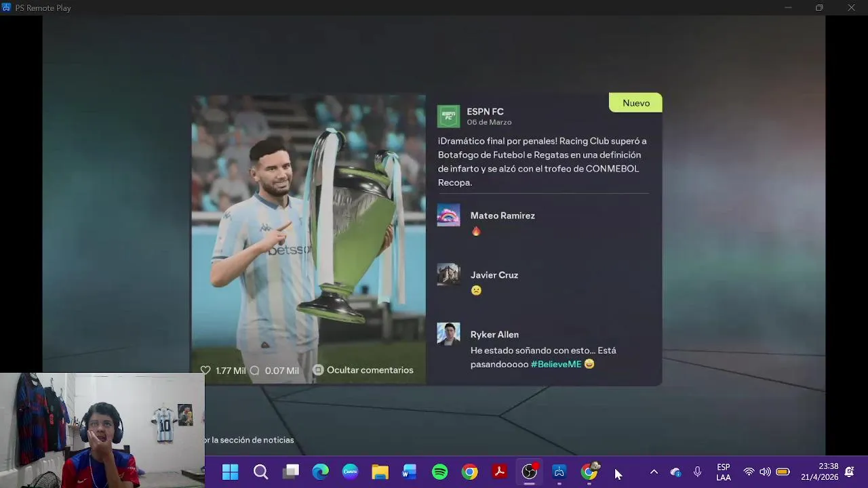
Task: Click the Javier Cruz commenter name
Action: coord(494,275)
